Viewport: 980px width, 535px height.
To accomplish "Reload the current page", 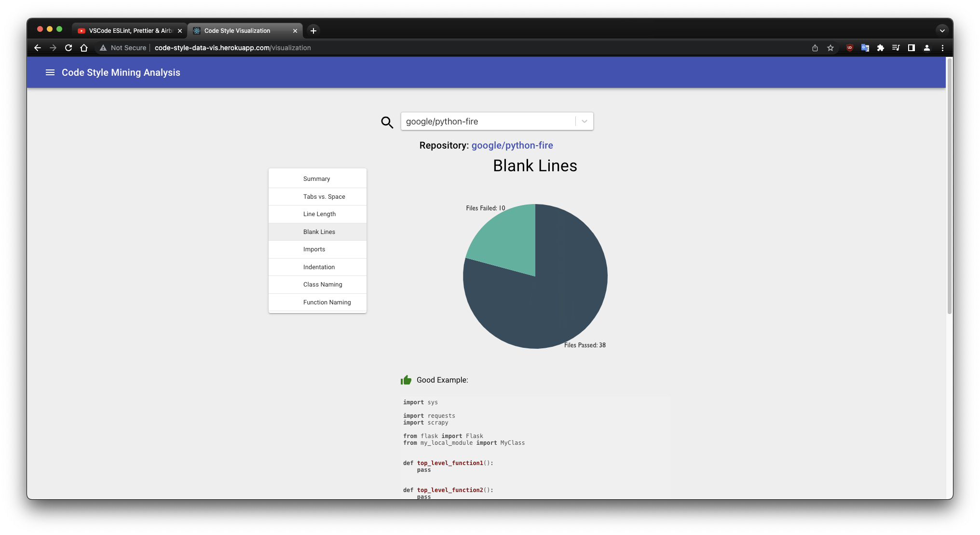I will pos(68,48).
